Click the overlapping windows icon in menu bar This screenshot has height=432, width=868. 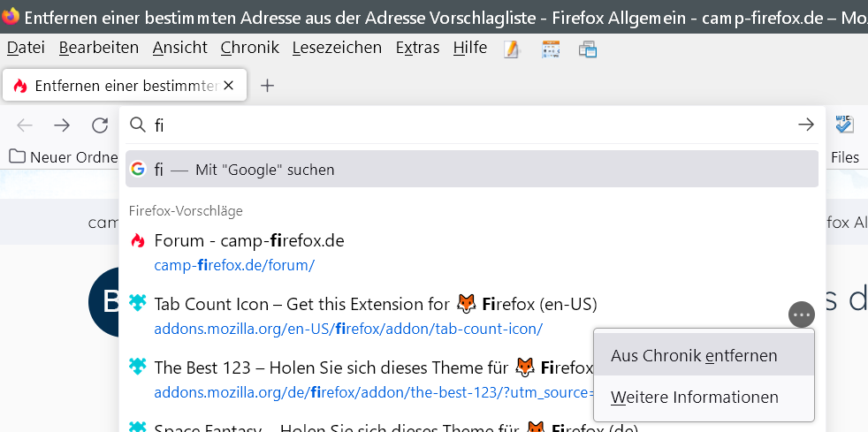click(x=588, y=49)
